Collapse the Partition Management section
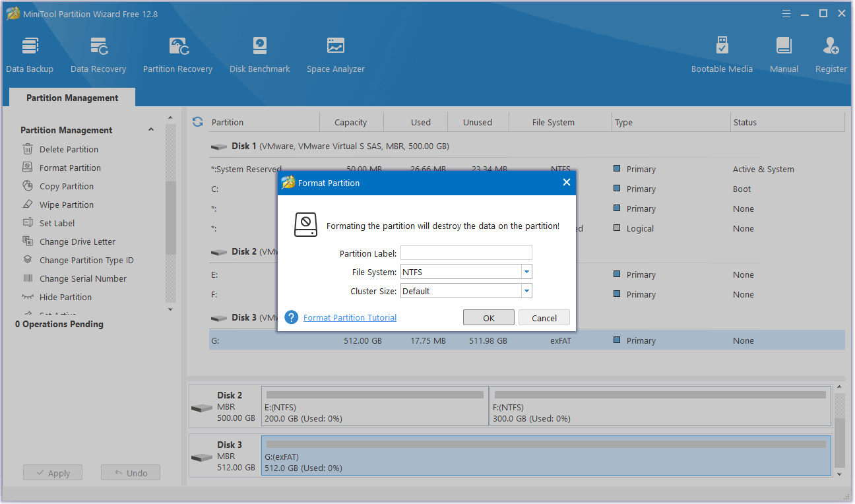This screenshot has width=855, height=504. tap(151, 130)
